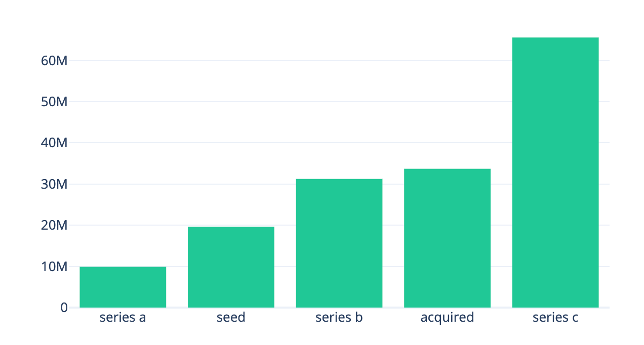Click the 60M y-axis tick label

pos(54,61)
